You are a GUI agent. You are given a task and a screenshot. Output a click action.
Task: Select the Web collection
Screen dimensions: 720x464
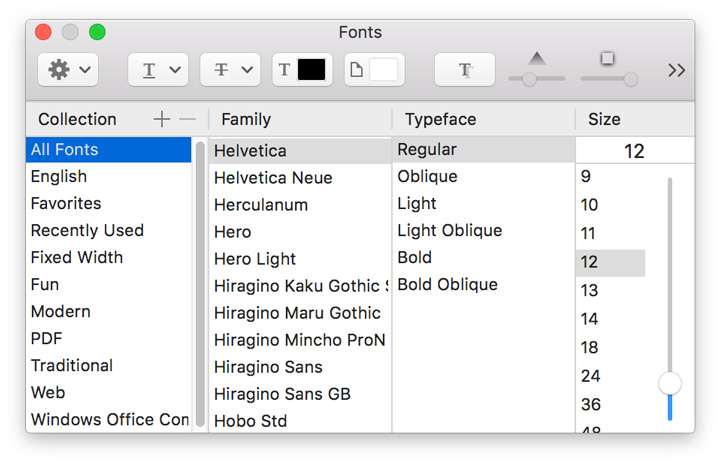tap(108, 393)
